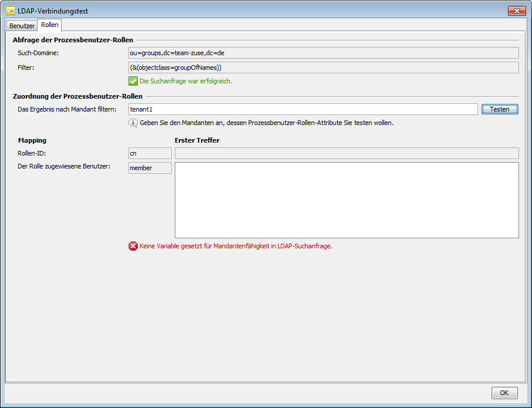Confirm the dialog with OK

(503, 393)
